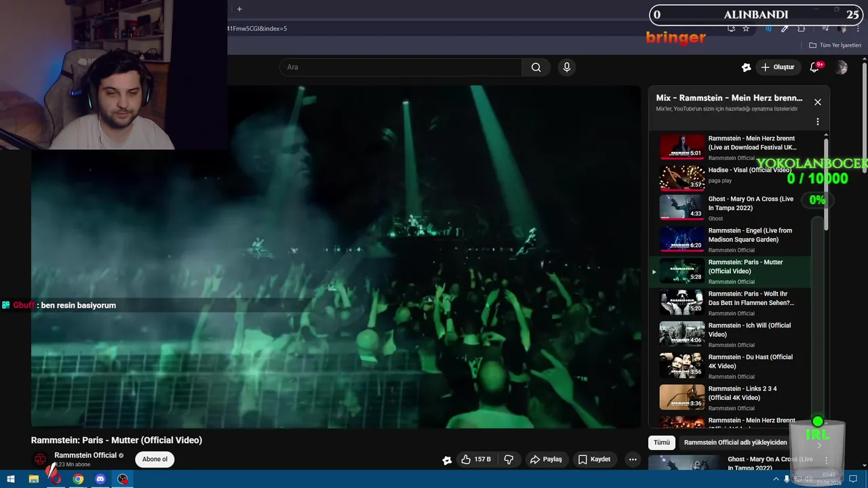Click the video player to pause playback
The image size is (868, 488).
(x=336, y=256)
